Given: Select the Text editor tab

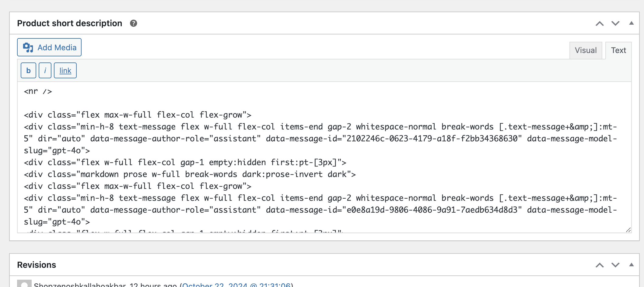Looking at the screenshot, I should pos(618,50).
